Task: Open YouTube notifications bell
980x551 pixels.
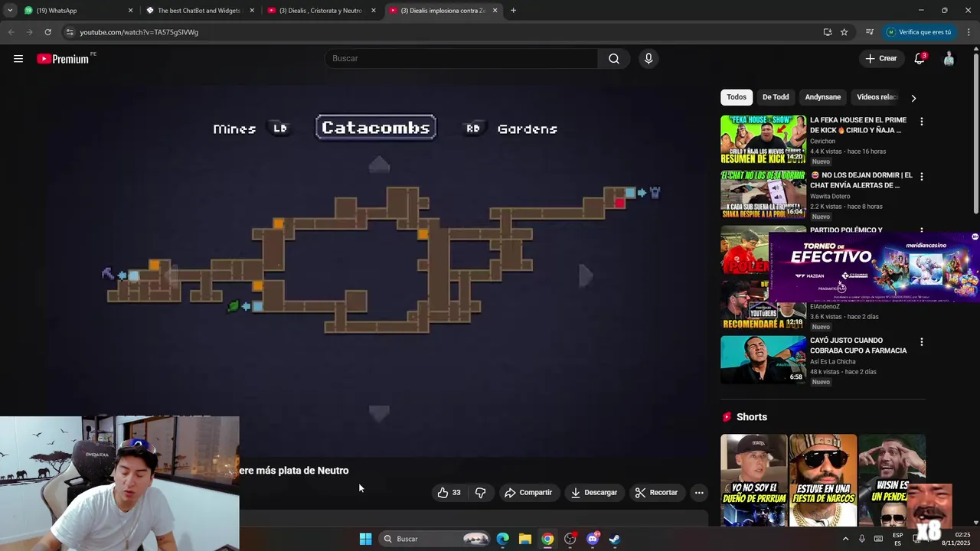Action: pyautogui.click(x=920, y=59)
